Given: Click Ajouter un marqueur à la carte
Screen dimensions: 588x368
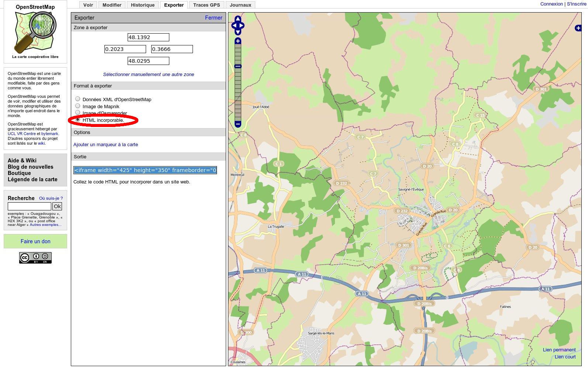Looking at the screenshot, I should 106,144.
